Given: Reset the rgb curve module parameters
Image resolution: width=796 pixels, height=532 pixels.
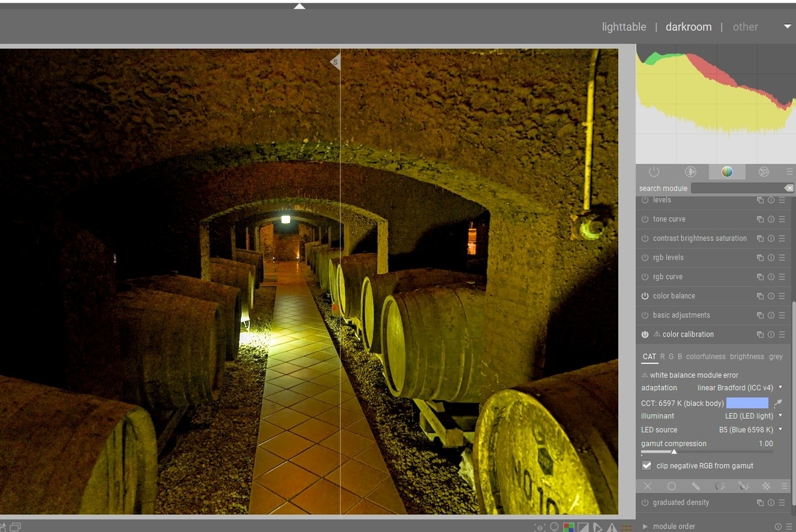Looking at the screenshot, I should pyautogui.click(x=771, y=277).
